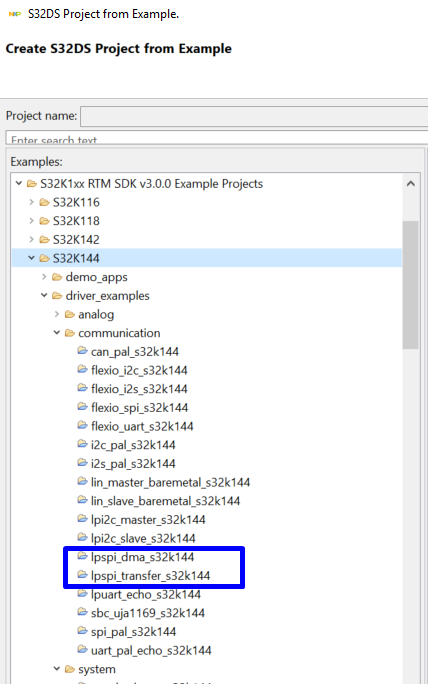Click the flexio_i2s_s32k144 project icon
The height and width of the screenshot is (684, 428).
click(x=82, y=388)
